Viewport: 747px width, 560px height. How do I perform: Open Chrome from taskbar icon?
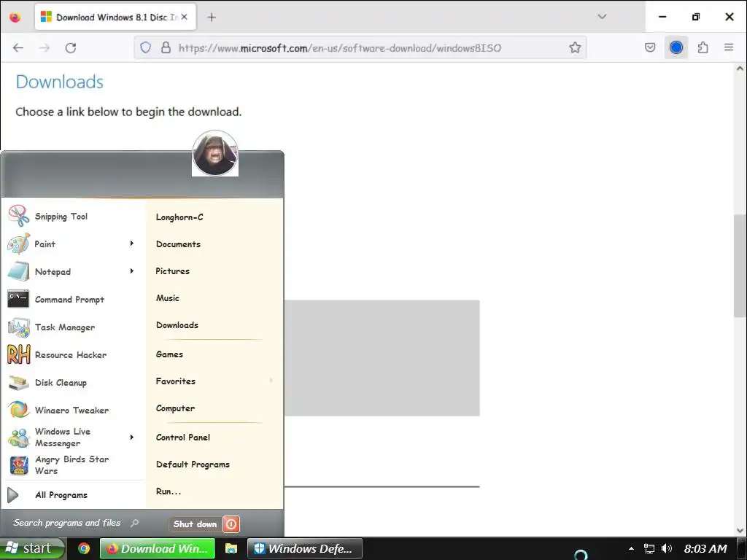pos(84,548)
